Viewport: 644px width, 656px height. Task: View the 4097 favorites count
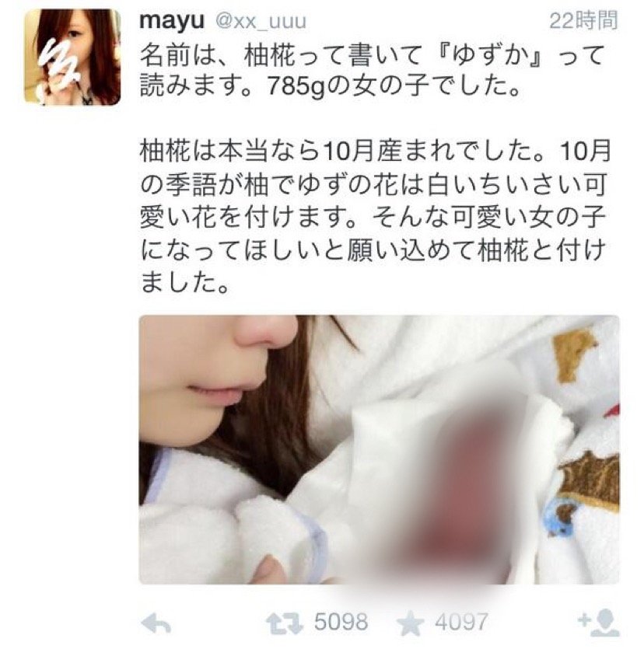[461, 623]
